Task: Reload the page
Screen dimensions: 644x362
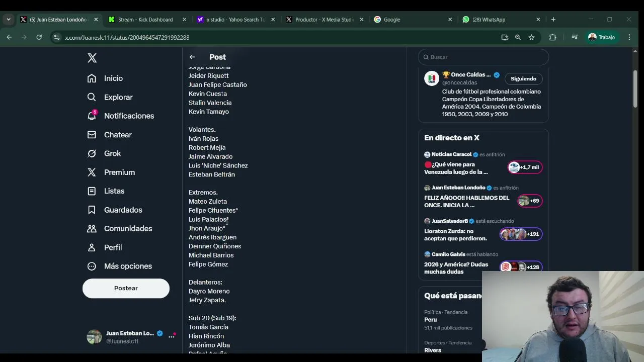Action: coord(39,37)
